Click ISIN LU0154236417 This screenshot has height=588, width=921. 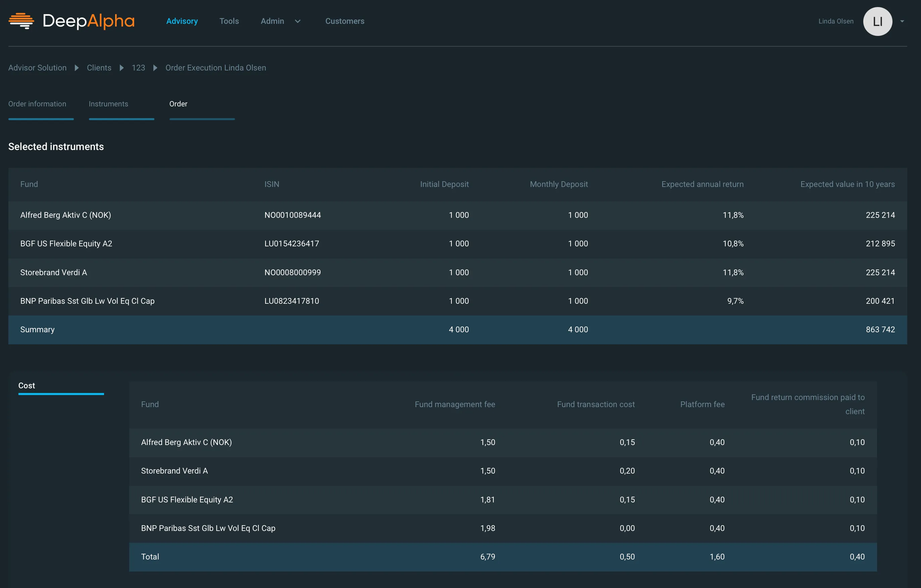pos(292,243)
